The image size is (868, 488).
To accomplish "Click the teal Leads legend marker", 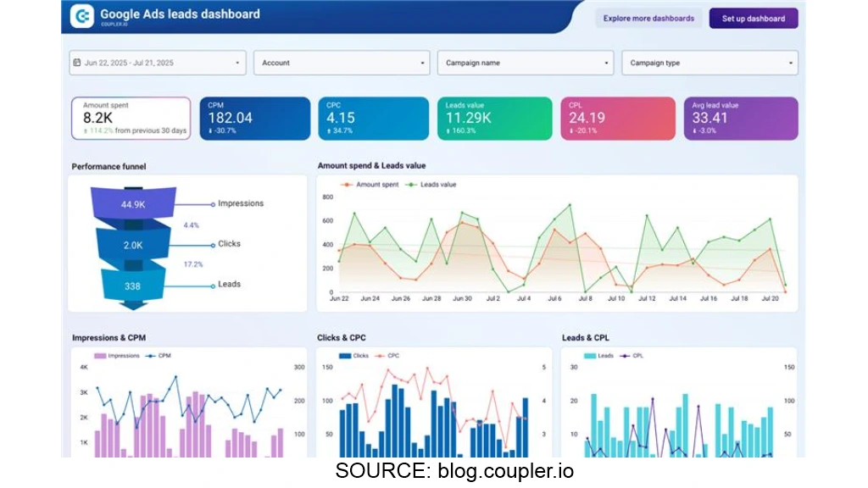I will [x=589, y=356].
